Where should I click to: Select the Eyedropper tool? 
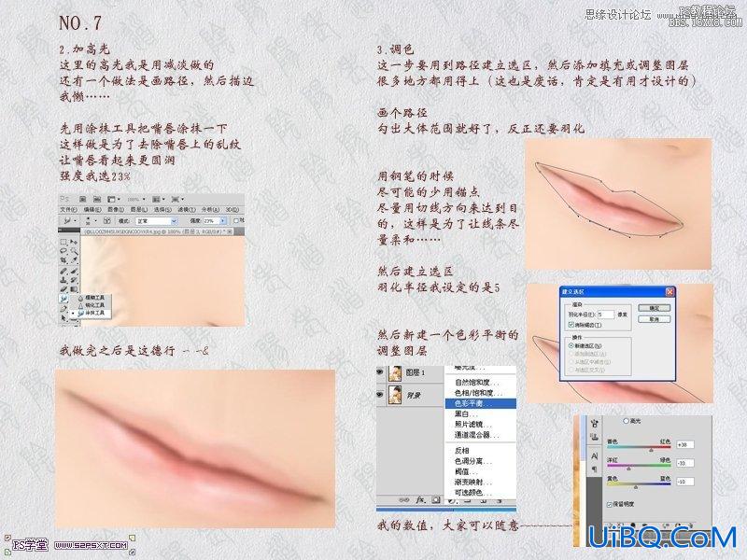75,260
